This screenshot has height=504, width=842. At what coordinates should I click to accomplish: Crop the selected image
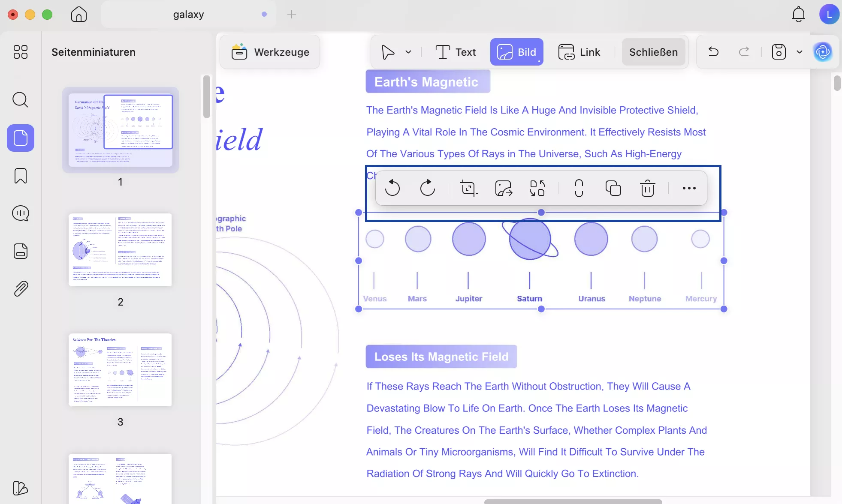[x=468, y=188]
